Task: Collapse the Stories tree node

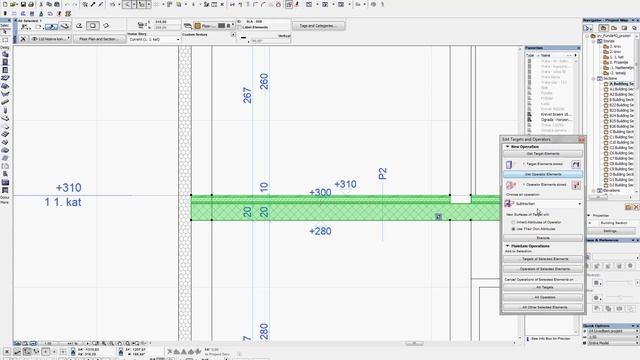Action: tap(594, 41)
